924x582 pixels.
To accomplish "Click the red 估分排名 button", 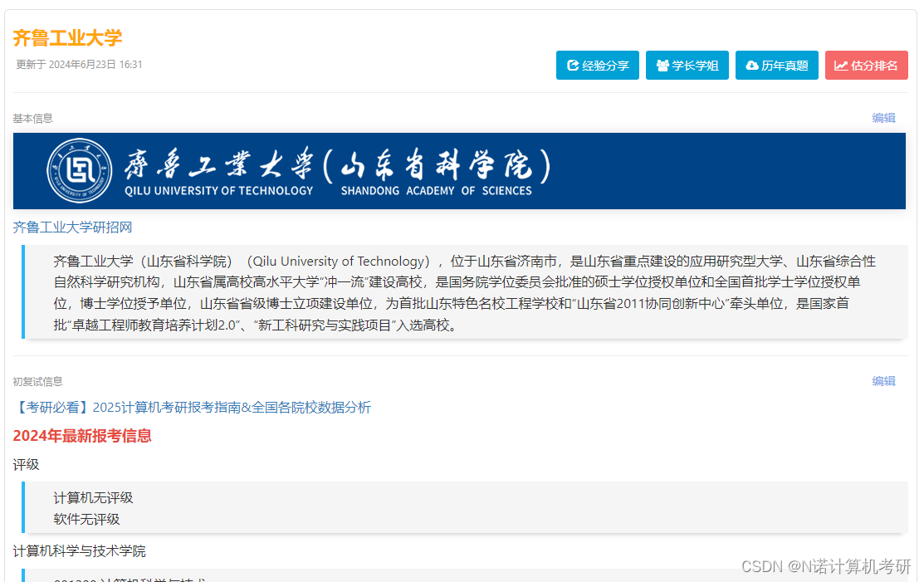I will tap(866, 66).
